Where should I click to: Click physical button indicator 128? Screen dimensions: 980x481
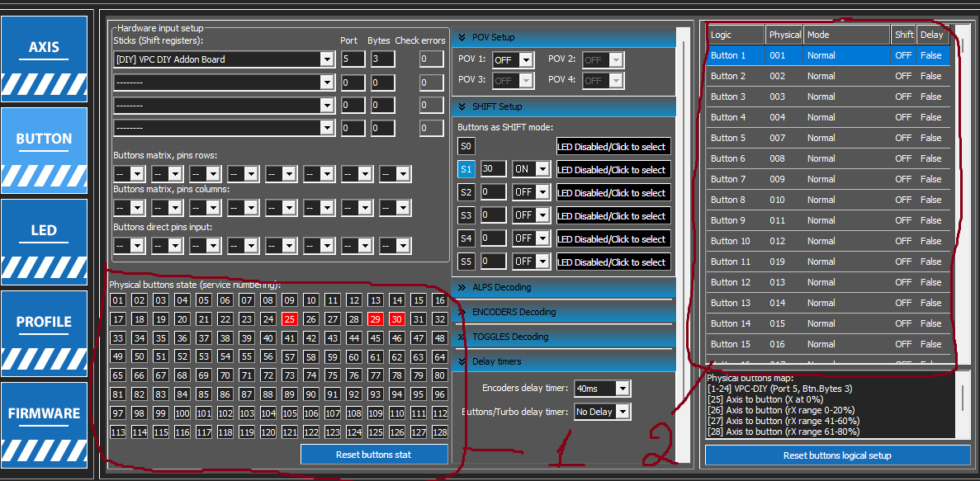tap(439, 431)
